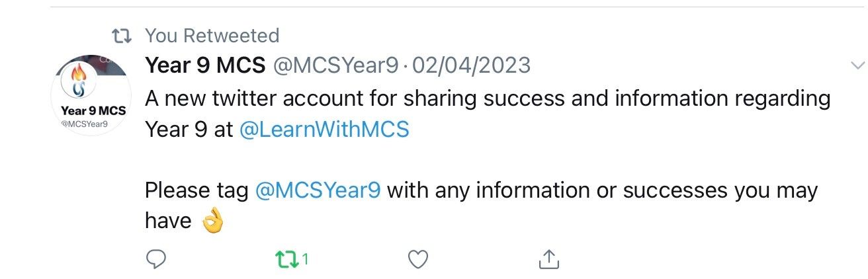Click tweet text about sharing success
This screenshot has height=279, width=868.
click(x=488, y=113)
